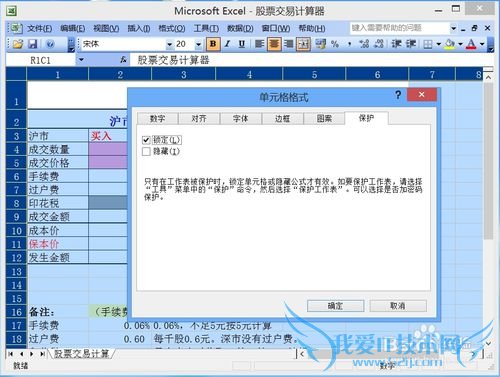The image size is (500, 377).
Task: Apply Currency style format
Action: click(x=321, y=44)
